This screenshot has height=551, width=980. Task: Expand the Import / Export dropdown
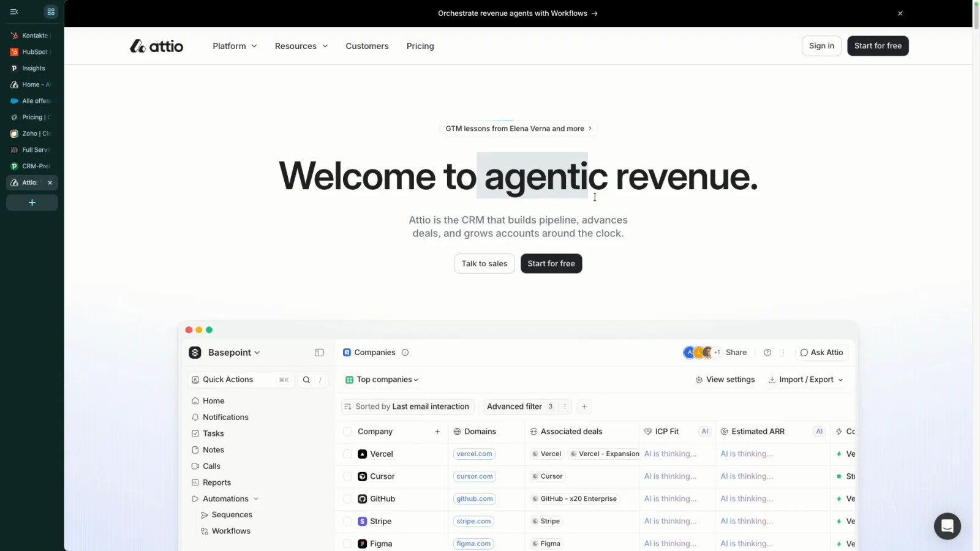805,380
